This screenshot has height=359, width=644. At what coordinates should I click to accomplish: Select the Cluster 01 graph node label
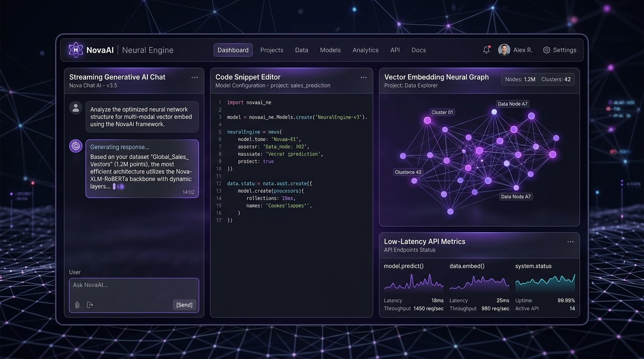coord(443,112)
